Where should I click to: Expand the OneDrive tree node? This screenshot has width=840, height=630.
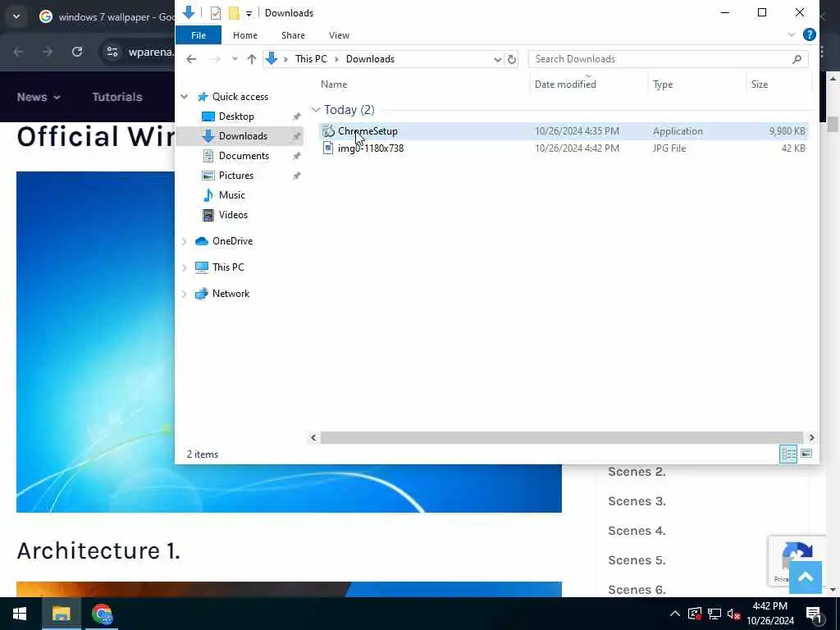(x=185, y=242)
